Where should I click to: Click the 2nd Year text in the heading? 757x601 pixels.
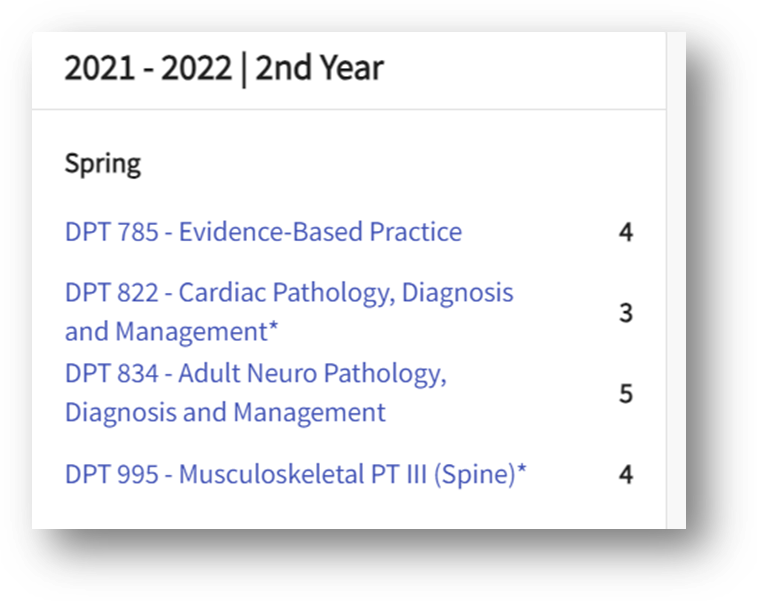point(319,68)
